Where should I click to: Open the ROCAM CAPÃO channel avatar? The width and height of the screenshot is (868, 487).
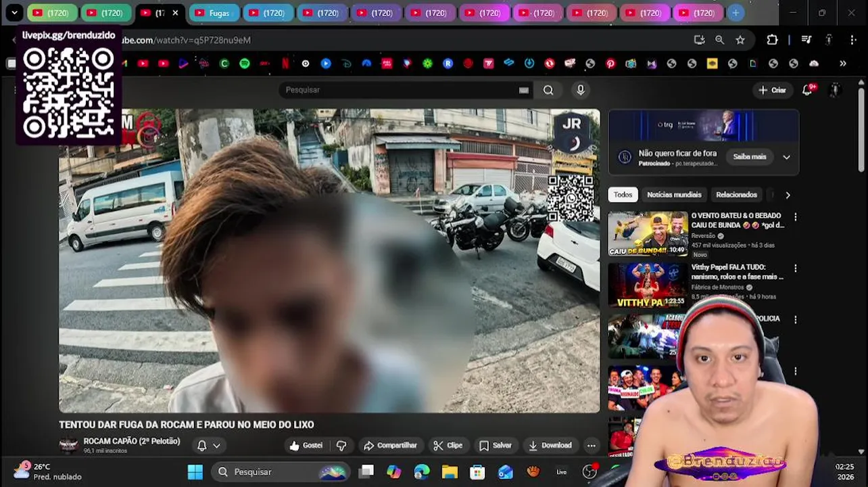pyautogui.click(x=68, y=445)
